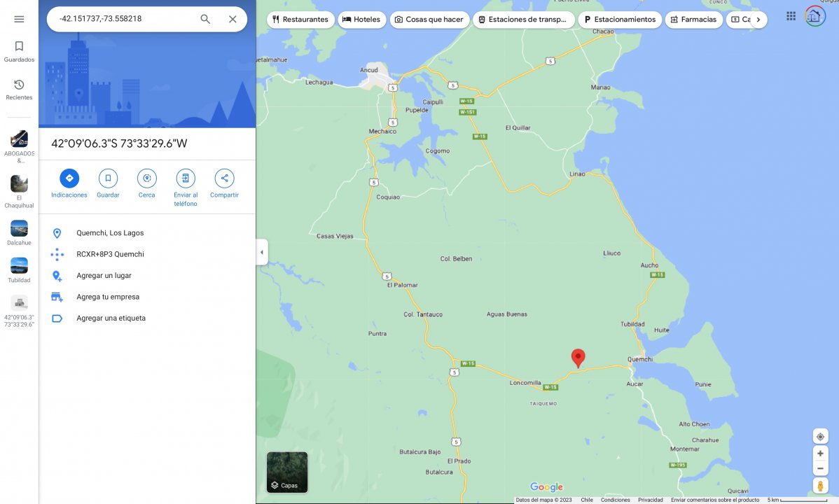The height and width of the screenshot is (504, 839).
Task: Select the Farmacias filter chip
Action: (693, 20)
